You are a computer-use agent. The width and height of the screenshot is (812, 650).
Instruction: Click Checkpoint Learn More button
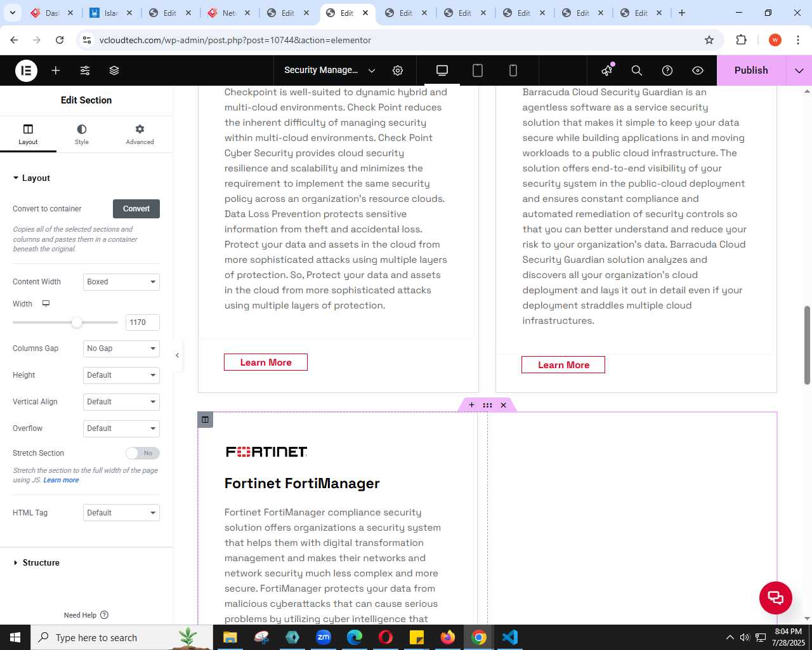pyautogui.click(x=266, y=362)
